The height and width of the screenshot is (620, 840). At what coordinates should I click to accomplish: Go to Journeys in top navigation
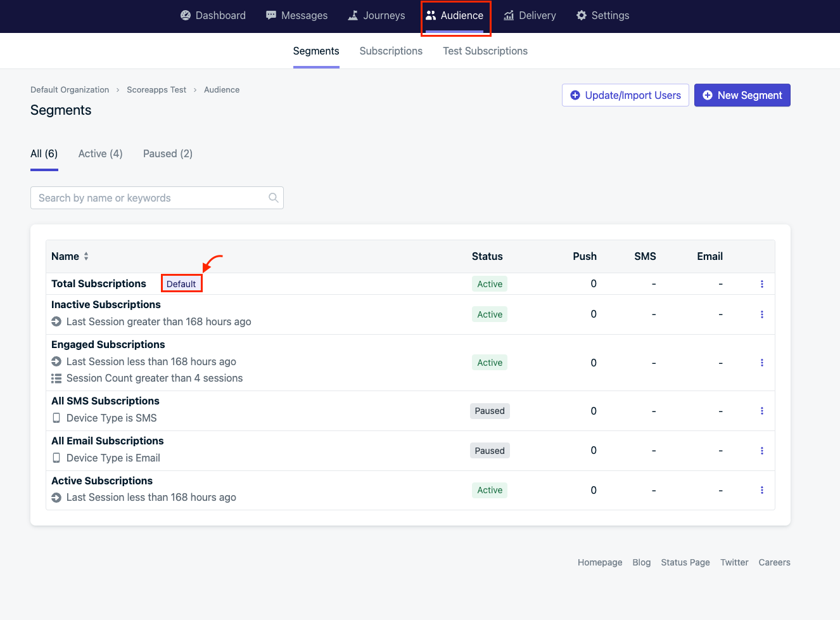(x=376, y=15)
